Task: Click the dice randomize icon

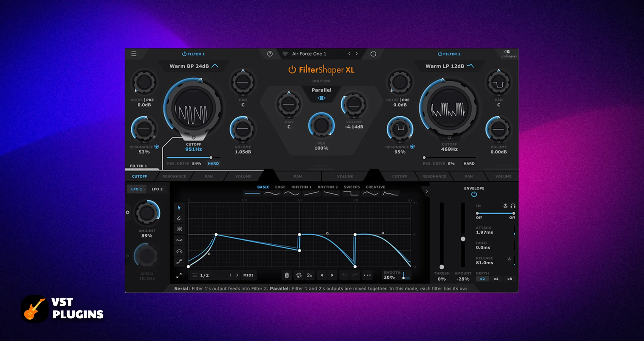Action: pos(299,275)
